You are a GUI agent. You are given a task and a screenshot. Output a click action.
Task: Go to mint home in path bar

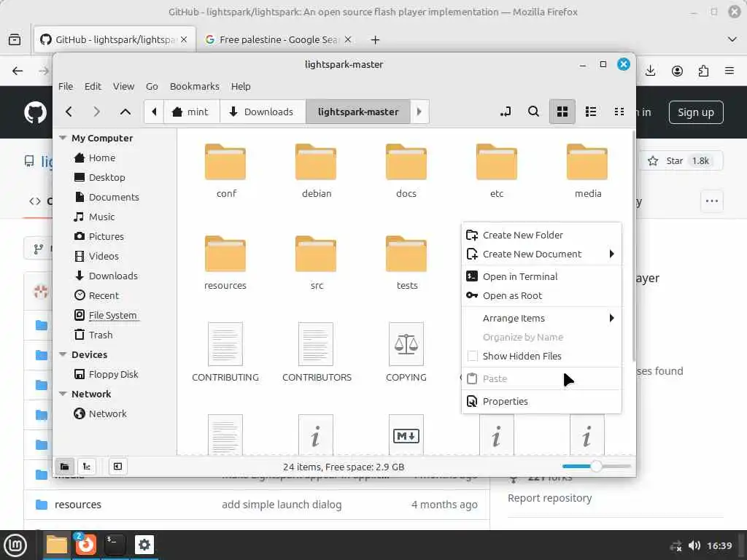pyautogui.click(x=192, y=112)
